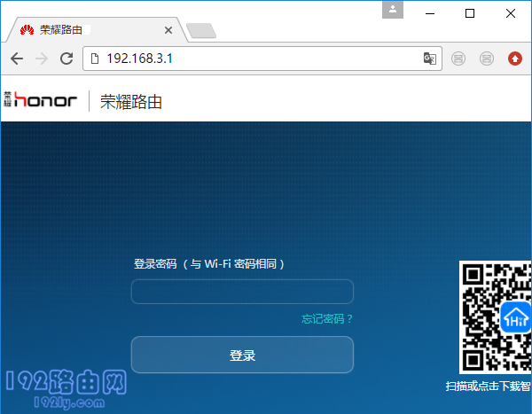Click the 忘记密码？ forgot password link
532x414 pixels.
(x=327, y=319)
